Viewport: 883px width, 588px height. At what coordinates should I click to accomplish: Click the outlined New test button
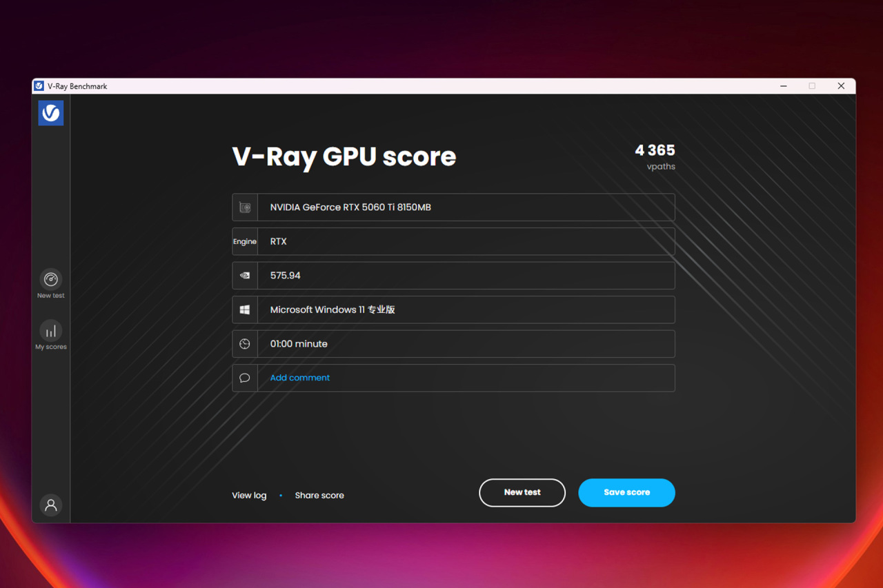coord(522,493)
